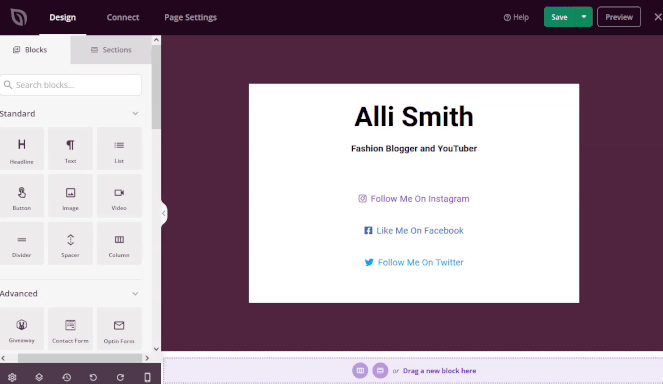Click the sidebar scroll up arrow
This screenshot has height=384, width=663.
pyautogui.click(x=156, y=40)
